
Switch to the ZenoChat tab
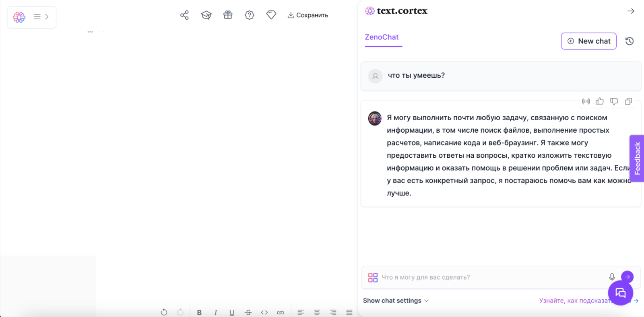pos(382,37)
